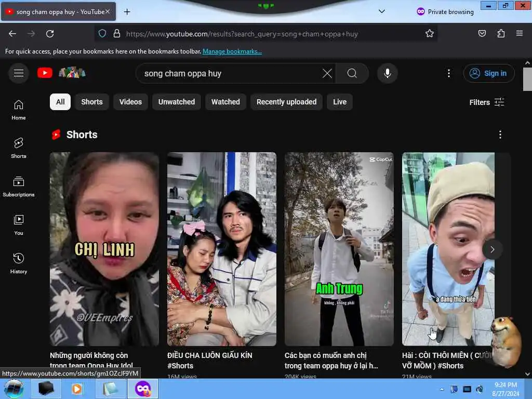The image size is (532, 399).
Task: Go to Home in the sidebar
Action: tap(19, 110)
